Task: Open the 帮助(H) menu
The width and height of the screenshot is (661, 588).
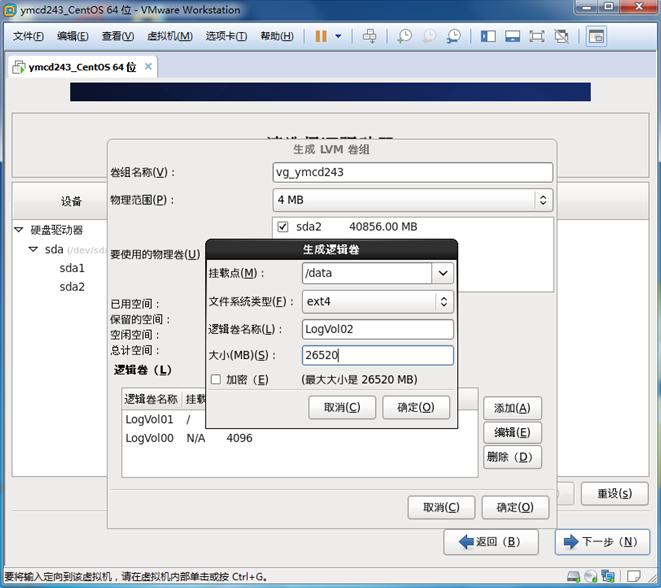Action: pyautogui.click(x=277, y=36)
